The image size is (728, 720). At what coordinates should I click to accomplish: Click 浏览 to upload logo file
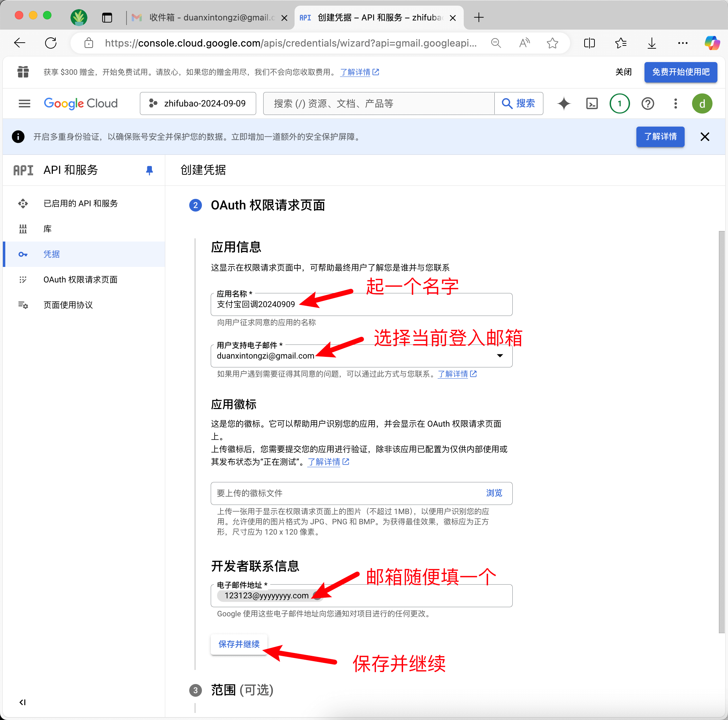(494, 493)
